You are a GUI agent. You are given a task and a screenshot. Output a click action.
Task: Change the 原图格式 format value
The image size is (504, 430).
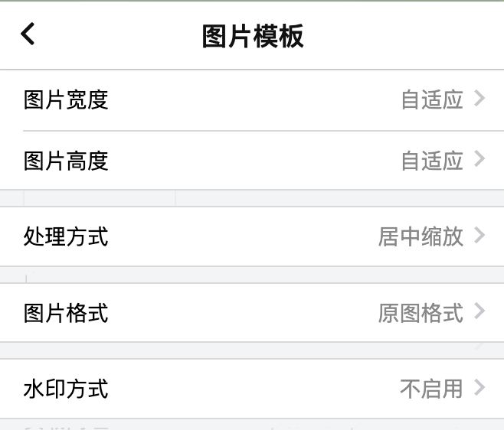coord(421,313)
